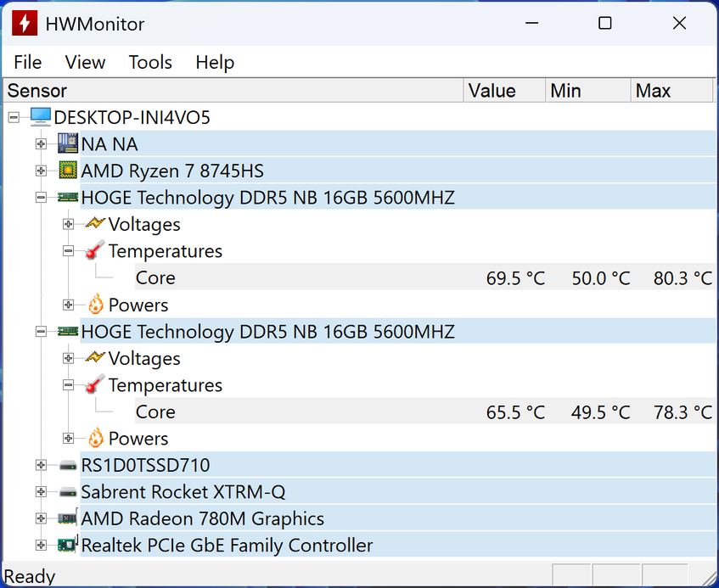Expand the AMD Radeon 780M Graphics node
719x588 pixels.
41,518
